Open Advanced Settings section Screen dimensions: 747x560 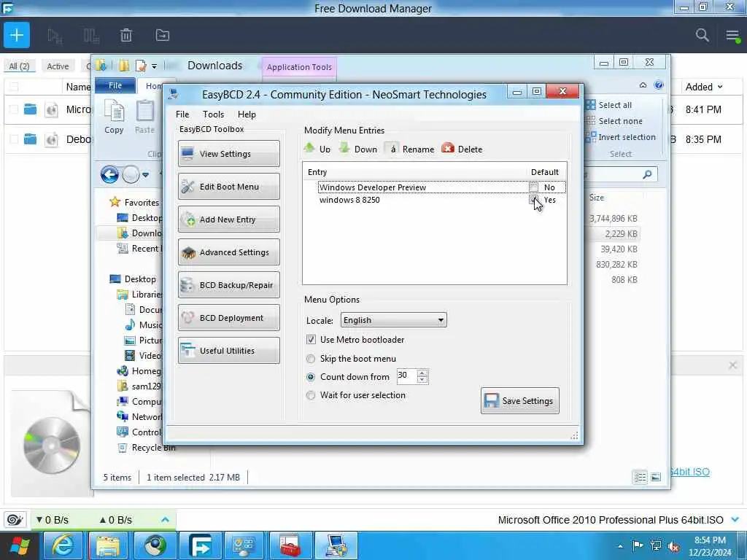coord(228,252)
